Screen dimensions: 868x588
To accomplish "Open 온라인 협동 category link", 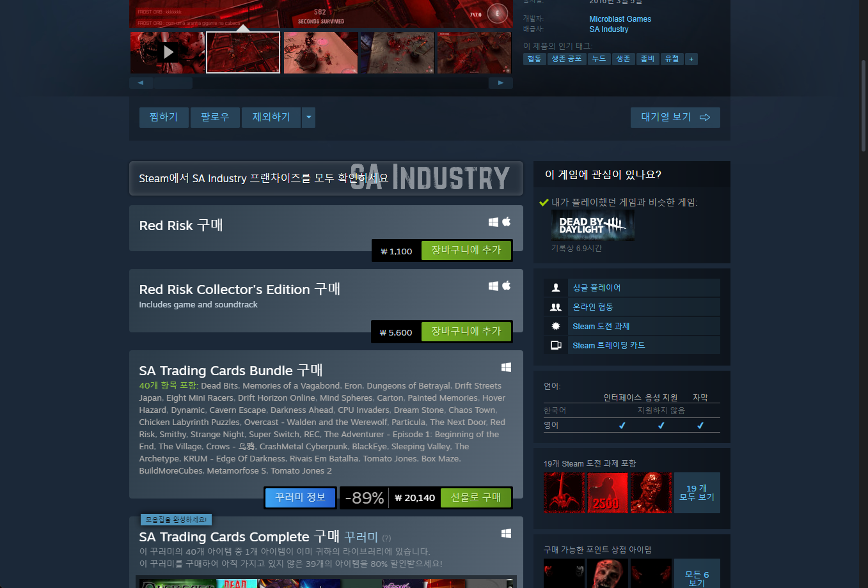I will click(x=592, y=307).
